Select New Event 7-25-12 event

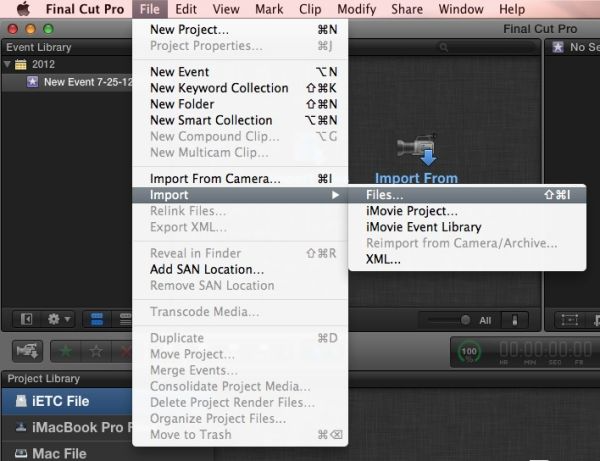[x=67, y=82]
